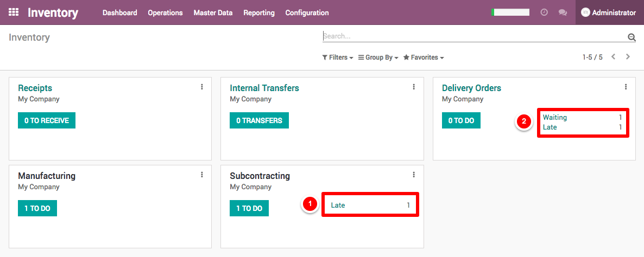
Task: Click the green progress bar in header
Action: (510, 12)
